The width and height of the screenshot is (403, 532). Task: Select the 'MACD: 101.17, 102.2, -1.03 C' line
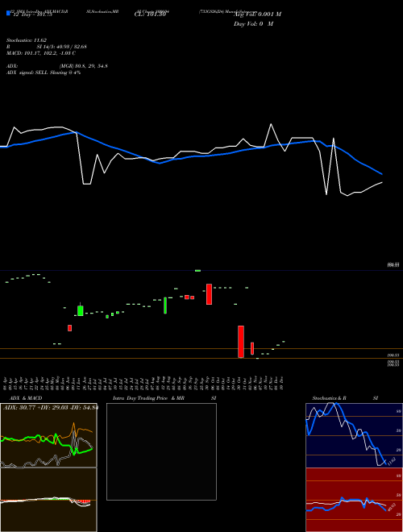point(41,53)
